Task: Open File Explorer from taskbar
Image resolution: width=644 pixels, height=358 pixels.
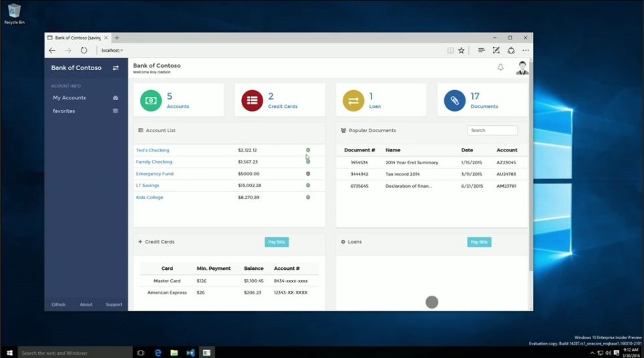Action: click(x=174, y=353)
